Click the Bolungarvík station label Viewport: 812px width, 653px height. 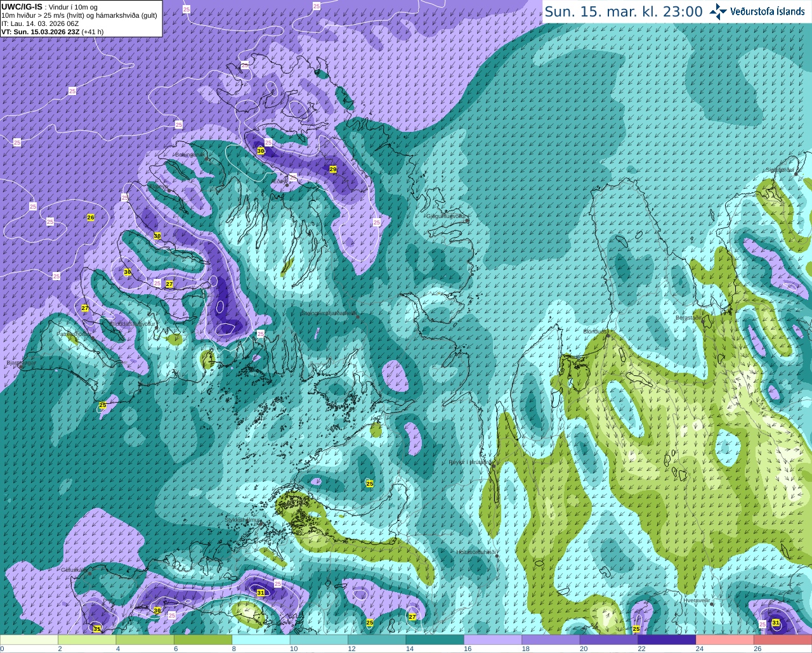pos(189,154)
